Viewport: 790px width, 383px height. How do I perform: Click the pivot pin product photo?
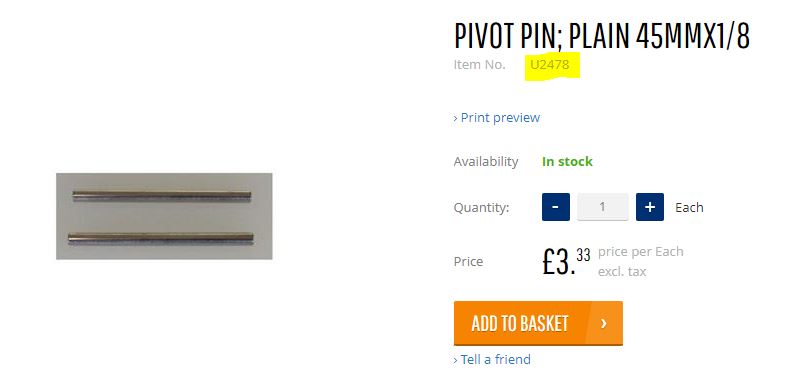(x=164, y=216)
